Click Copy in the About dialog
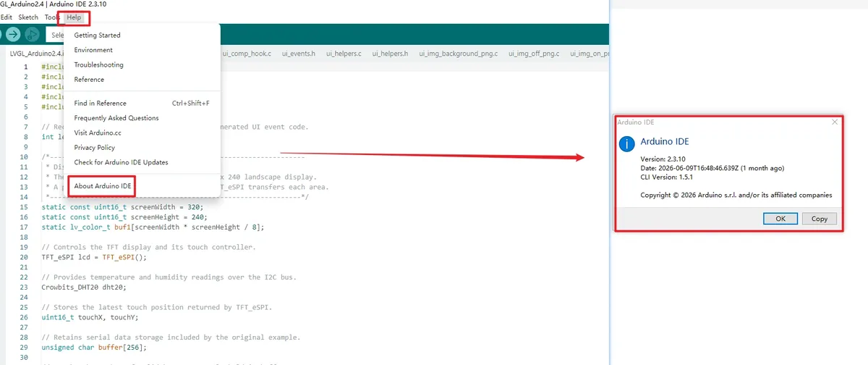The width and height of the screenshot is (868, 365). [820, 218]
